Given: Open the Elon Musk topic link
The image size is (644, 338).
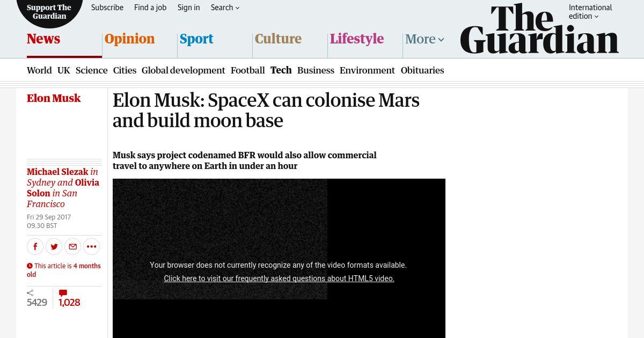Looking at the screenshot, I should tap(54, 98).
